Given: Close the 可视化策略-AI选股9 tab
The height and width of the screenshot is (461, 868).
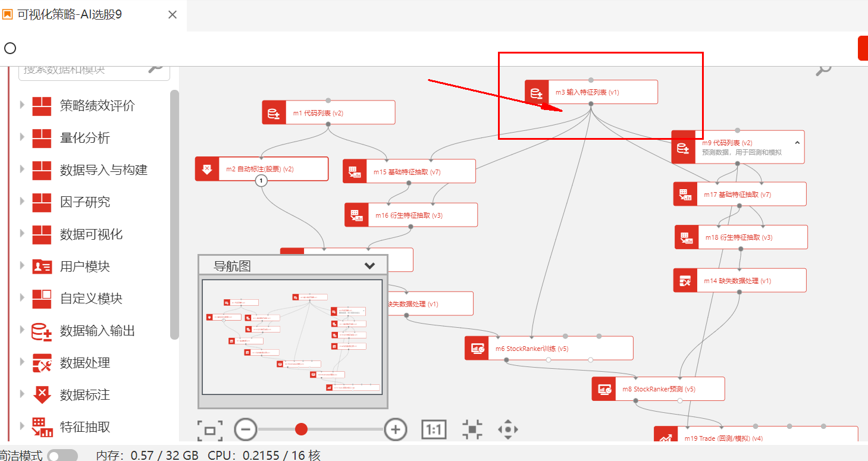Looking at the screenshot, I should tap(173, 15).
